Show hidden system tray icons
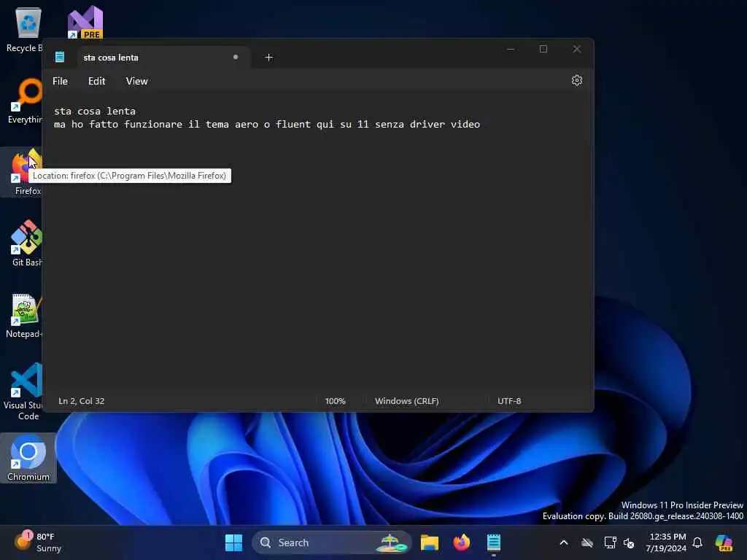Viewport: 747px width, 560px height. [x=564, y=542]
